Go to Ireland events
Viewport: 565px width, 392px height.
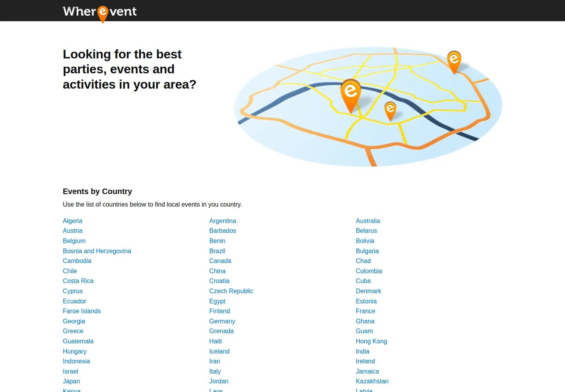(x=365, y=361)
